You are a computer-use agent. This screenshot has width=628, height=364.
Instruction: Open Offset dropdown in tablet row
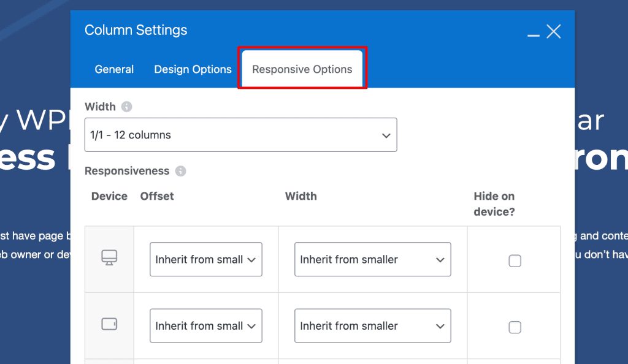(206, 325)
